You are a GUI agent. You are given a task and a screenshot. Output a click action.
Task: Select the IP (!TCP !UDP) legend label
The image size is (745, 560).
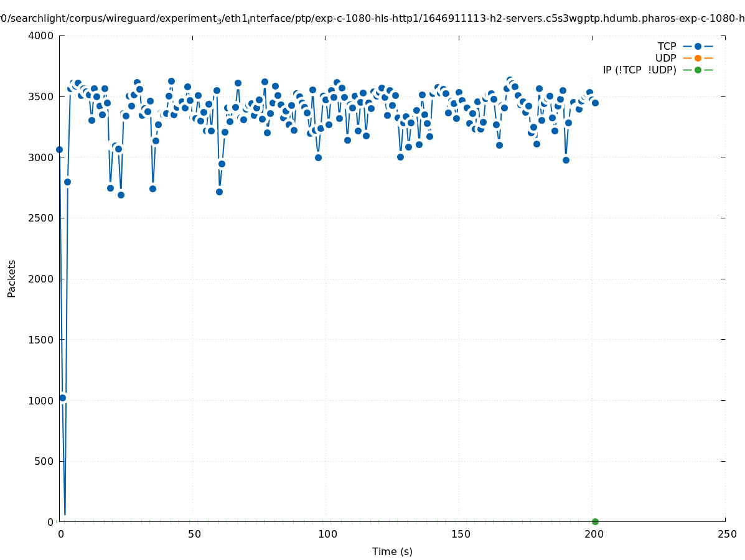coord(639,70)
